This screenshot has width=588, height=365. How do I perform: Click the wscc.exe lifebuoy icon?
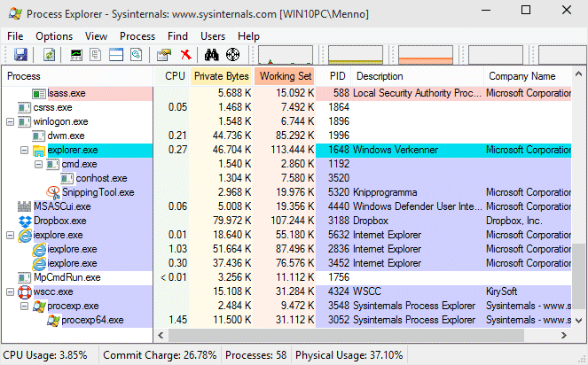tap(25, 291)
